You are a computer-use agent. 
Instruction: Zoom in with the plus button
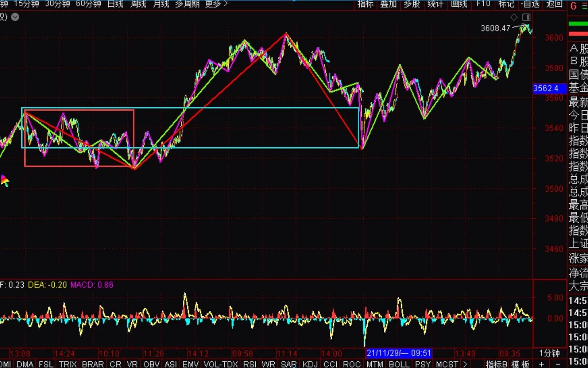point(542,364)
